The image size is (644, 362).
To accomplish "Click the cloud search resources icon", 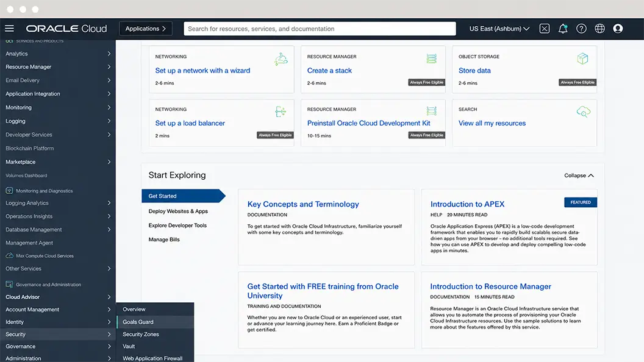I will 583,112.
